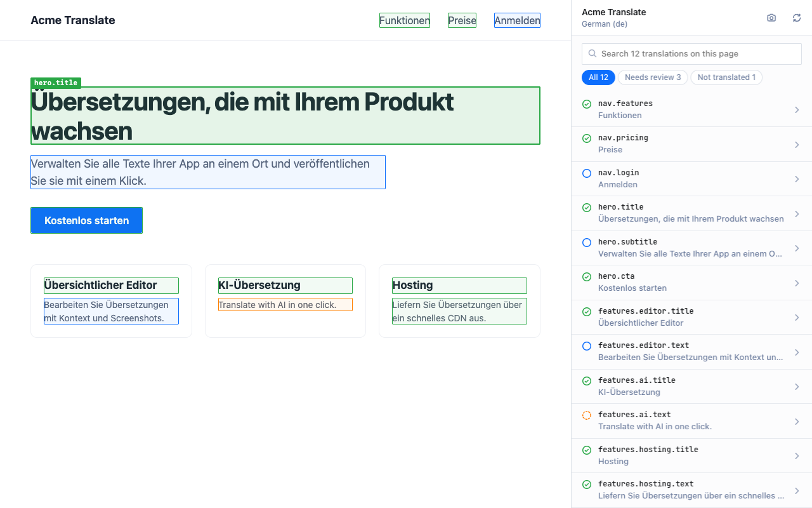This screenshot has width=812, height=508.
Task: Expand the nav.features translation row chevron
Action: (x=797, y=110)
